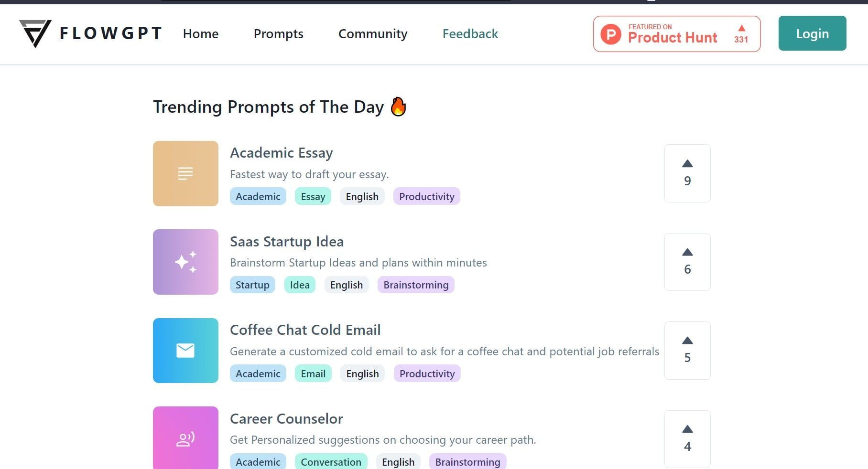Open the Feedback nav link
The height and width of the screenshot is (469, 868).
tap(470, 34)
